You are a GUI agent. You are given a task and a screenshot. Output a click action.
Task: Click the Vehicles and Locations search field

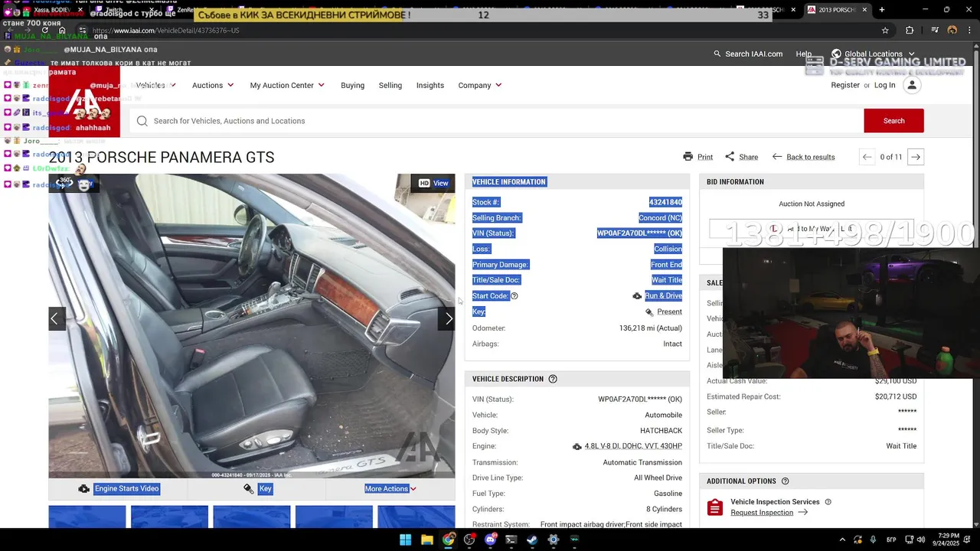tap(496, 121)
